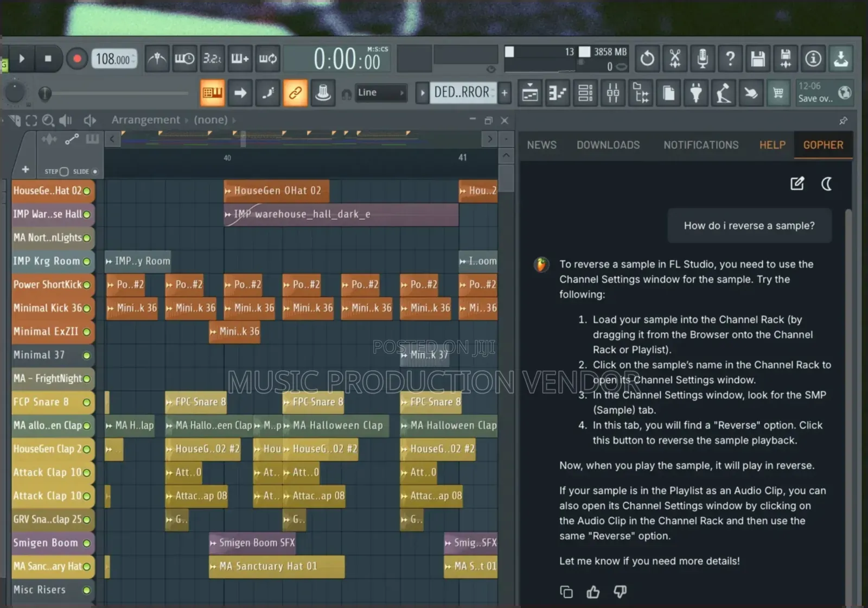Stop playback with the Stop button
This screenshot has height=608, width=868.
pyautogui.click(x=48, y=59)
